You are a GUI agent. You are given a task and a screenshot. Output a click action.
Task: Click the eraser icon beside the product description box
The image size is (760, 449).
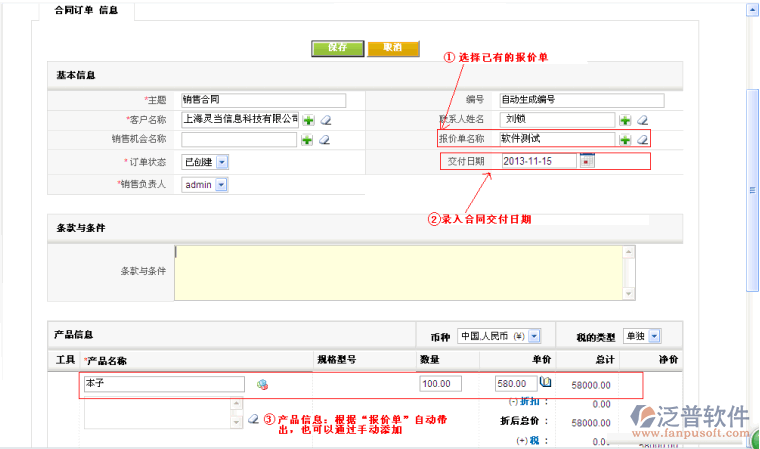coord(253,418)
